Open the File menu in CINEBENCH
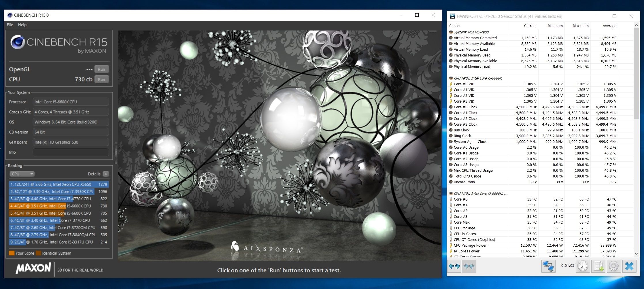The image size is (644, 289). (10, 25)
